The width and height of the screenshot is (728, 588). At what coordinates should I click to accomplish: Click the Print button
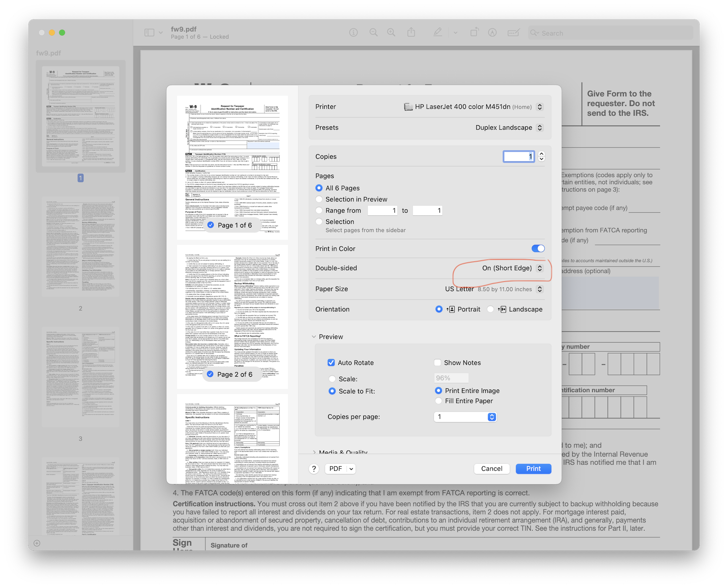[x=534, y=469]
